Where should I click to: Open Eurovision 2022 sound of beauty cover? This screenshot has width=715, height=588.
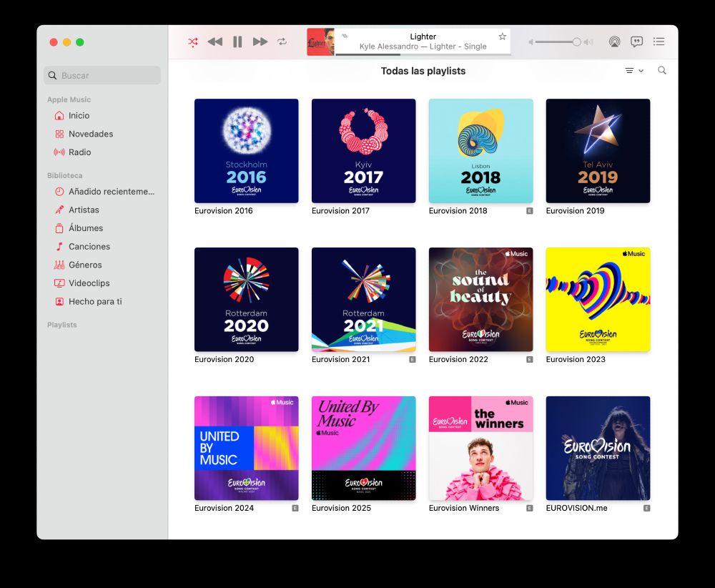click(480, 300)
